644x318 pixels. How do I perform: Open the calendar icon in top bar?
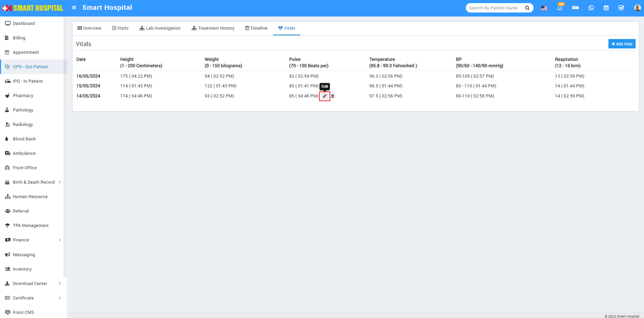[606, 8]
